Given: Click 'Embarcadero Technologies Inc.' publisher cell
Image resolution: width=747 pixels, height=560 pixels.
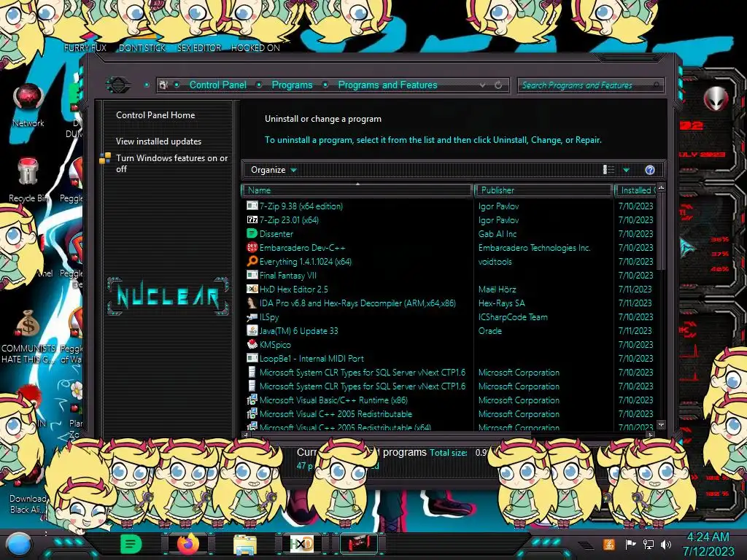Looking at the screenshot, I should 535,248.
